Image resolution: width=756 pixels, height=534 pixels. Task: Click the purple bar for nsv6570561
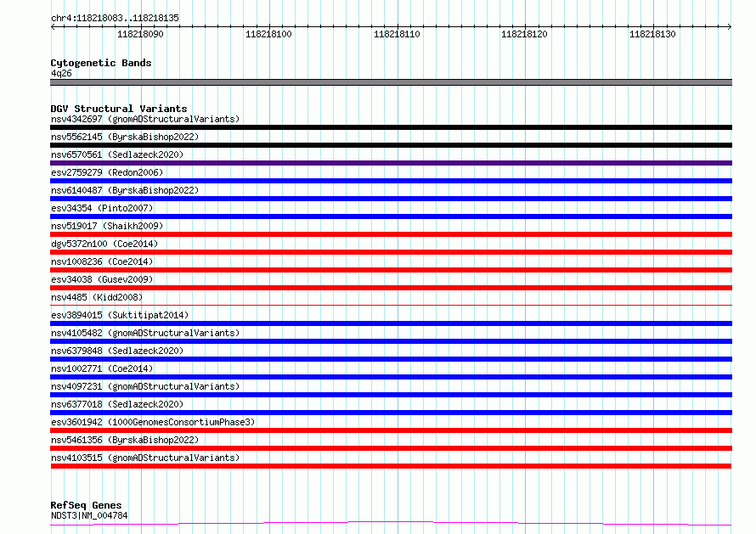tap(391, 163)
